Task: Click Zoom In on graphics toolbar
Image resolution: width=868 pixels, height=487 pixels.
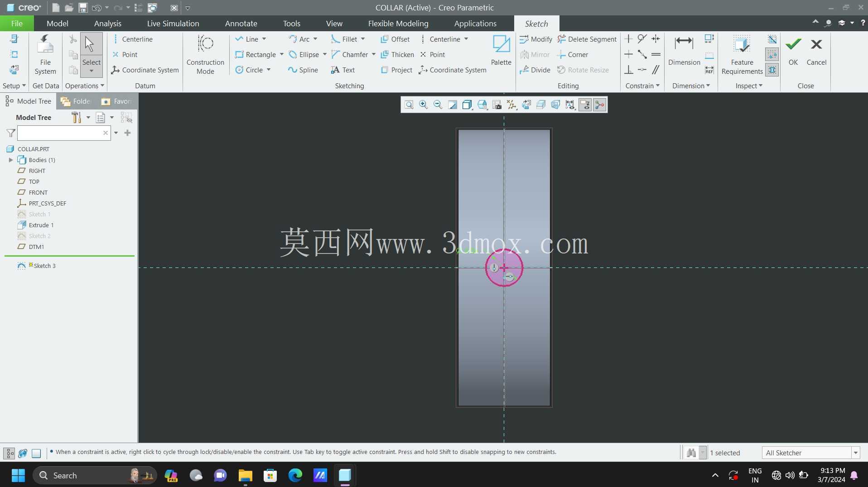Action: (x=423, y=105)
